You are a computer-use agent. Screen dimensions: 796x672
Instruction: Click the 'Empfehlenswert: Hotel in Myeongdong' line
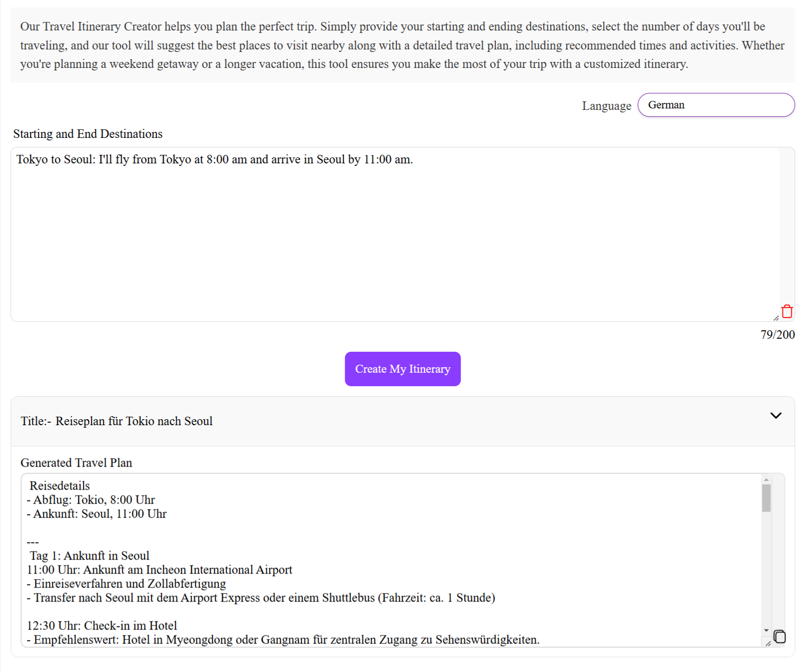(x=283, y=640)
